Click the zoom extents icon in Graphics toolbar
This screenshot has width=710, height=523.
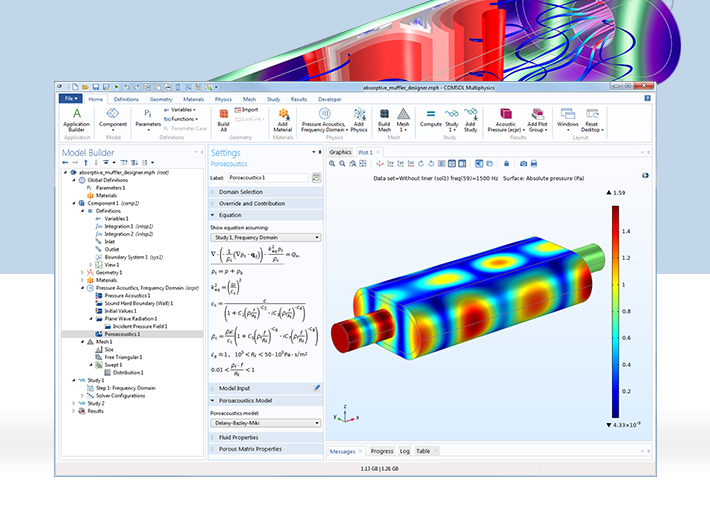point(363,163)
